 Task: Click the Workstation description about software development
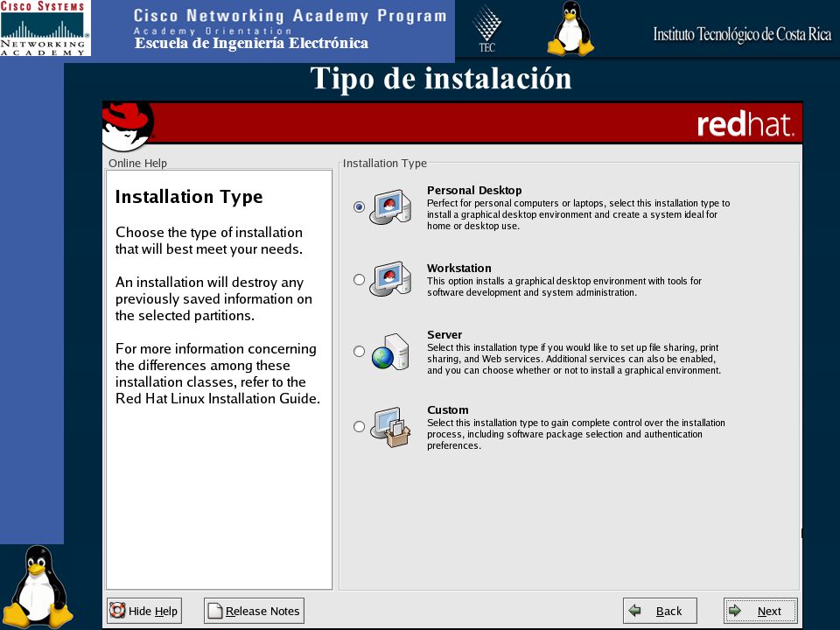(564, 287)
